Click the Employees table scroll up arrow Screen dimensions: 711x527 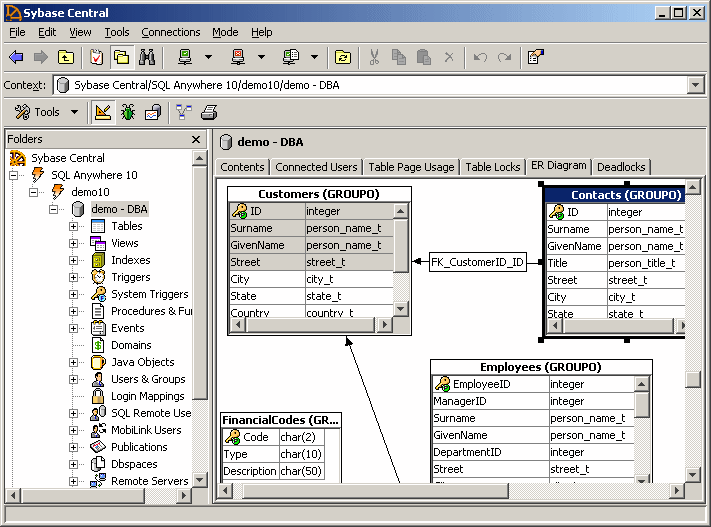[x=641, y=385]
